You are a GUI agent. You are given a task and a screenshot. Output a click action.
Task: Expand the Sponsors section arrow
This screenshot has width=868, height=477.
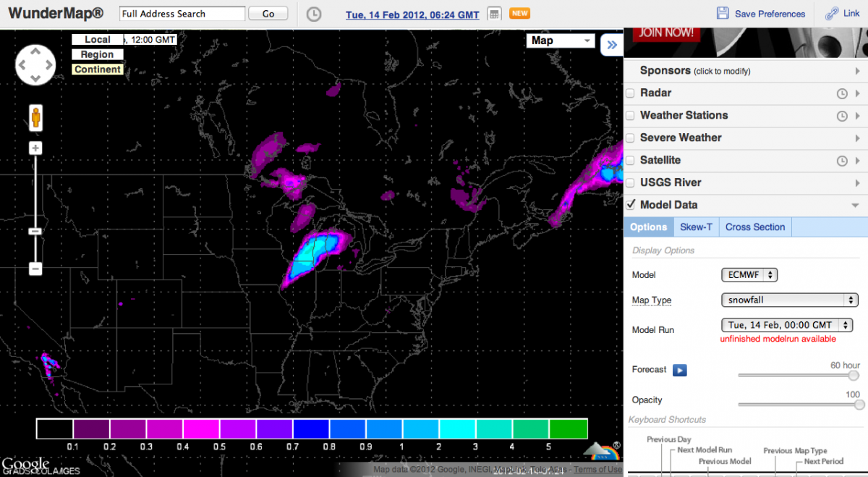857,71
